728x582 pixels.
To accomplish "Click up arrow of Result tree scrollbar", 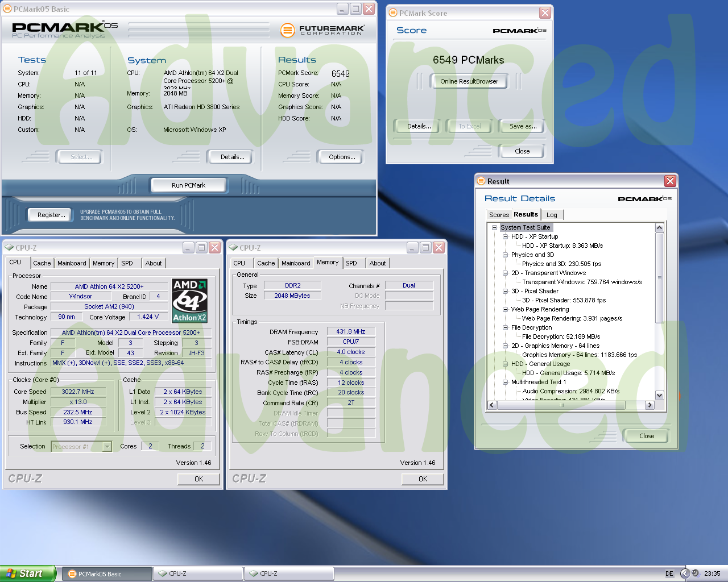I will 660,228.
